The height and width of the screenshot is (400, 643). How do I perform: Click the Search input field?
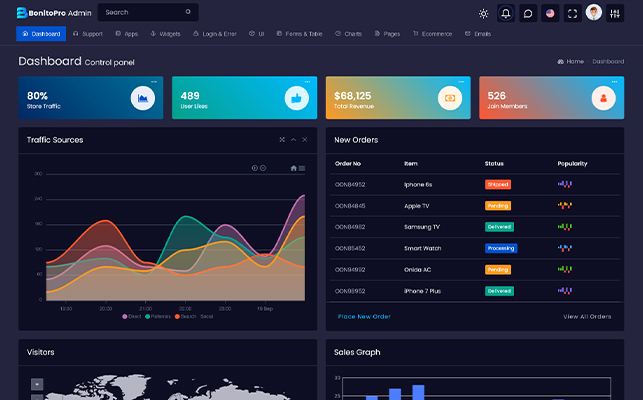tap(148, 12)
